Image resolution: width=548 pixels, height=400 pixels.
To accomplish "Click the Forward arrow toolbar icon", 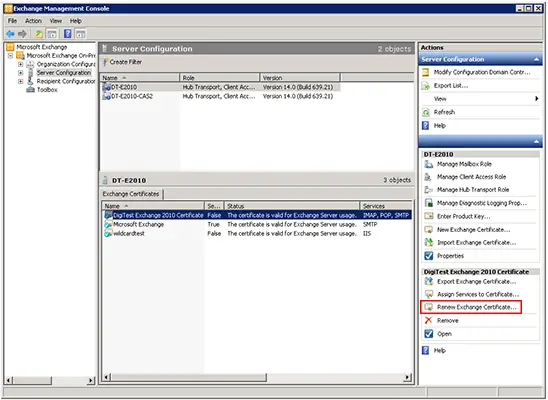I will [22, 34].
